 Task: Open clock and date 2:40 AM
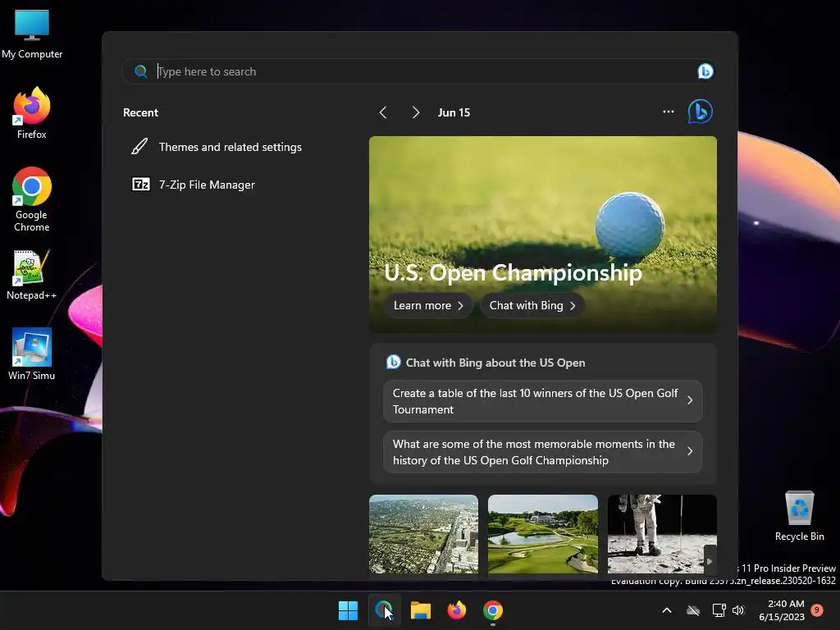[782, 610]
